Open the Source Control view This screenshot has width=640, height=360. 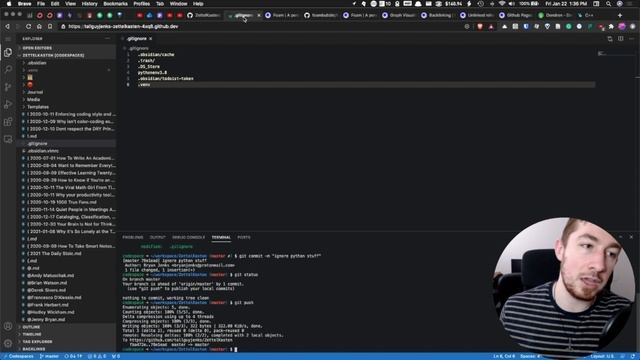coord(8,87)
